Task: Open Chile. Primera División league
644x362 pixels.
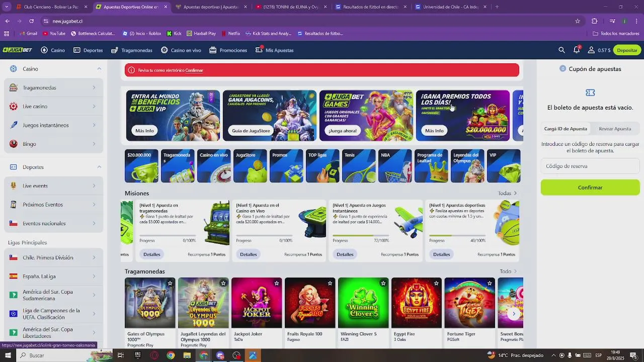Action: (54, 258)
